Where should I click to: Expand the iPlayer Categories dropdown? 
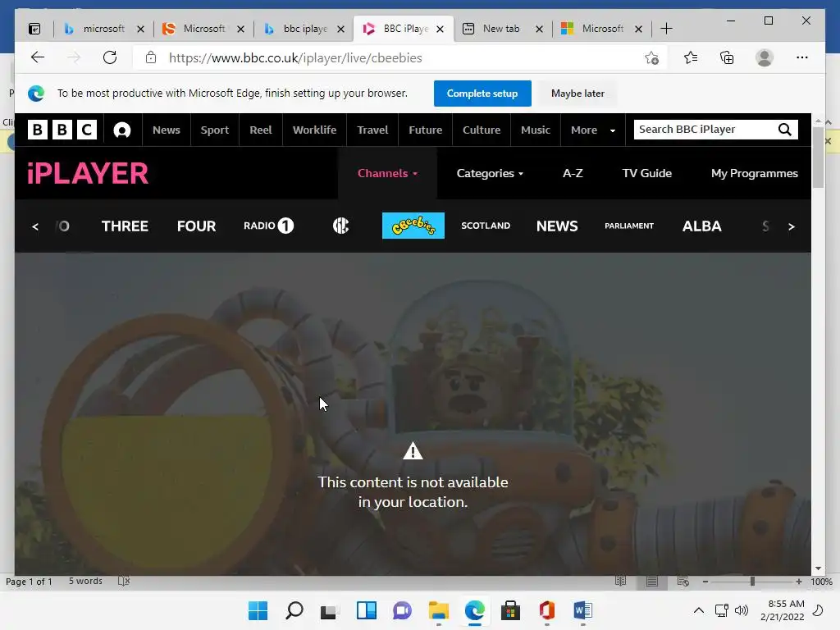point(490,173)
